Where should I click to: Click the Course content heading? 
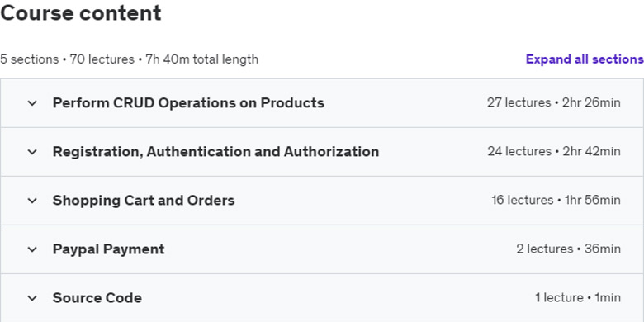tap(81, 13)
